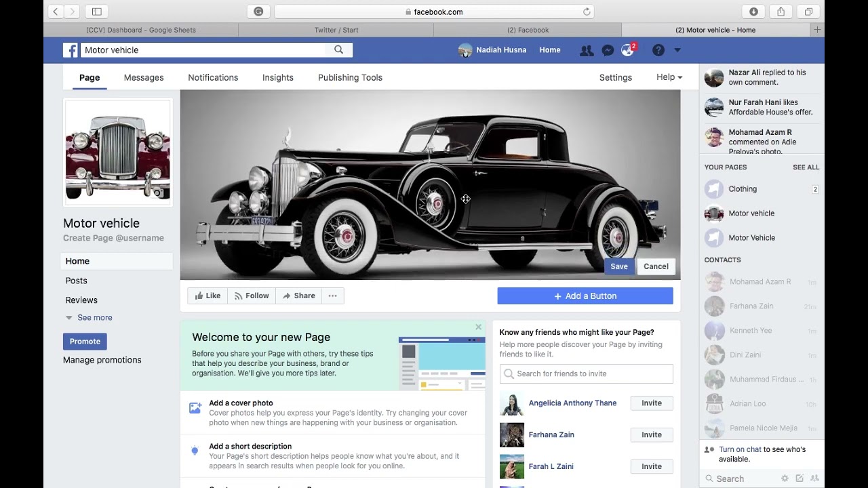Image resolution: width=868 pixels, height=488 pixels.
Task: Click Safari back navigation arrow
Action: pos(56,12)
